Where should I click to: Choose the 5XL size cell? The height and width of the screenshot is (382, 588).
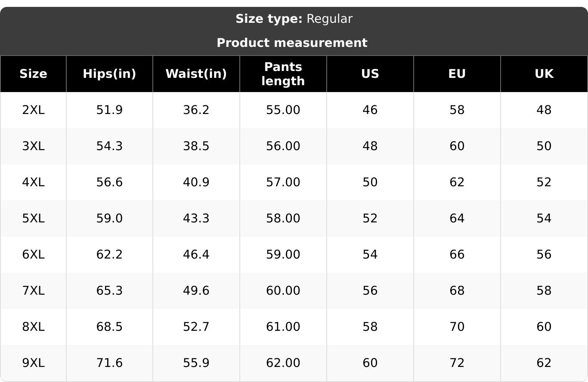click(x=33, y=219)
